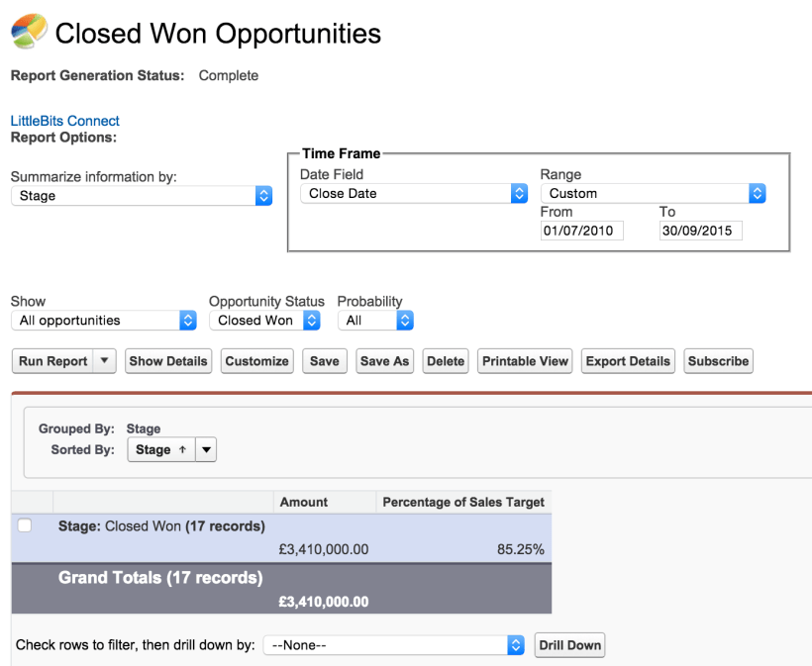812x666 pixels.
Task: Open the Sorted By arrow dropdown
Action: [x=205, y=449]
